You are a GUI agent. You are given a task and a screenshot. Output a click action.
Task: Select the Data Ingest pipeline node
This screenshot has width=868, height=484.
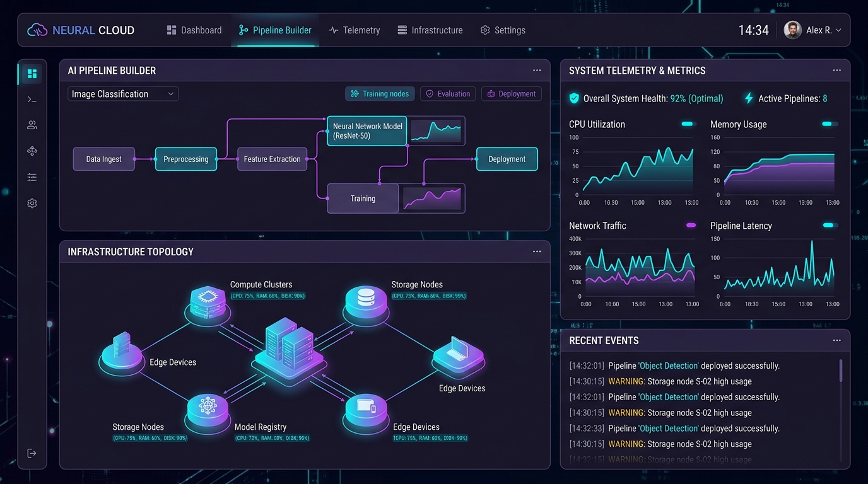(x=103, y=159)
